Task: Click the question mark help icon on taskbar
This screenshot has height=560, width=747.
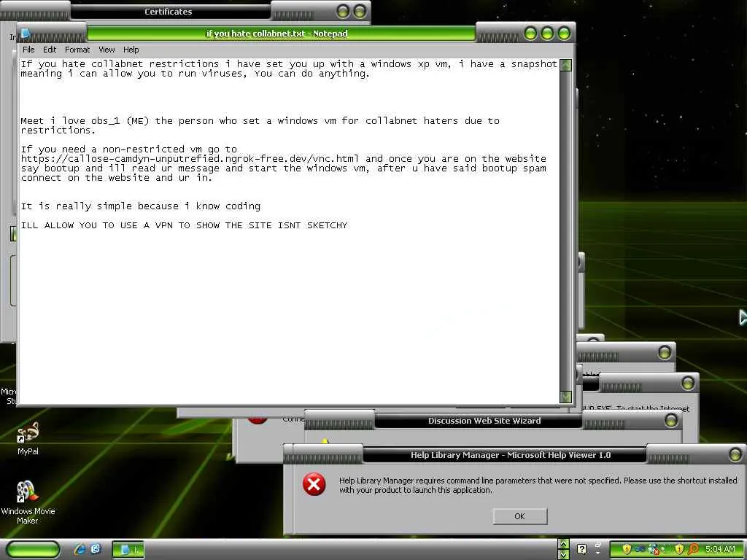Action: (581, 550)
